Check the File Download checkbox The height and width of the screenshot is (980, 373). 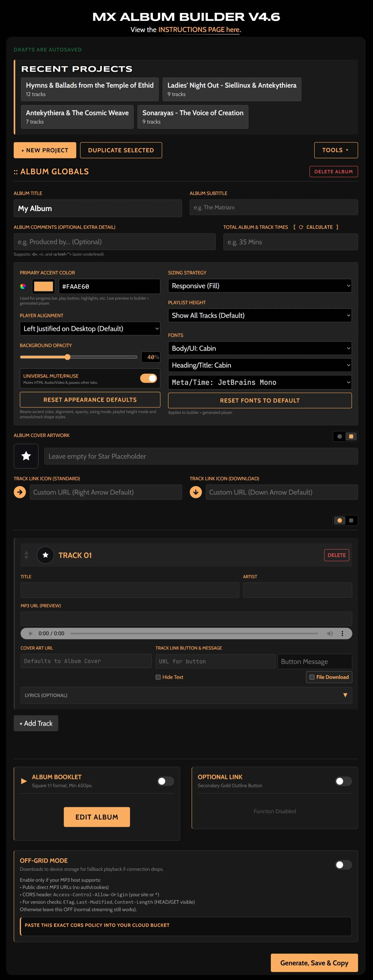[312, 677]
